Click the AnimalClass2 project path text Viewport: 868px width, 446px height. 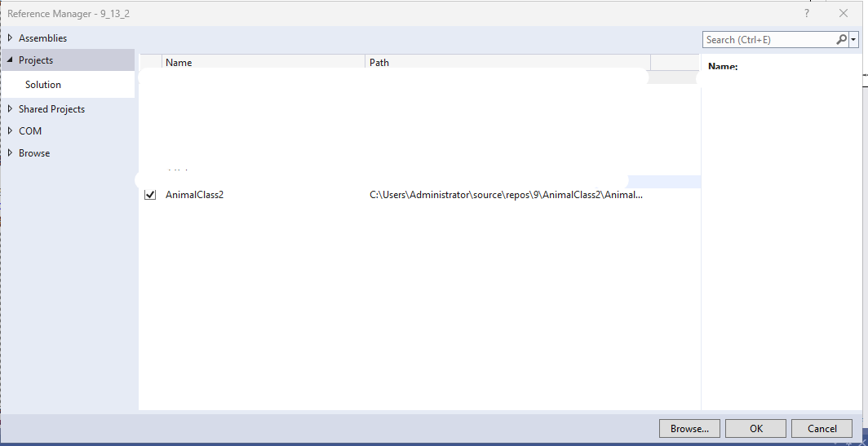507,195
